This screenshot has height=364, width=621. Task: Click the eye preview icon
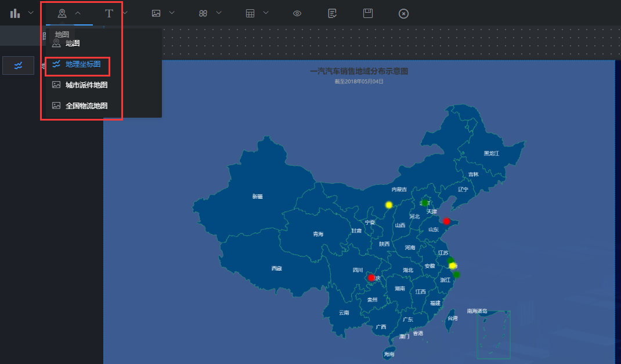(297, 13)
